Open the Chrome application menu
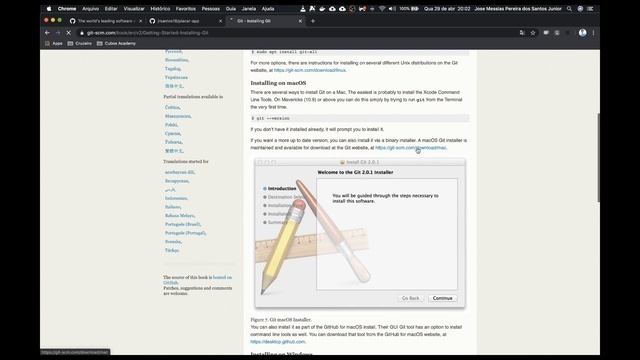The width and height of the screenshot is (640, 360). tap(67, 9)
